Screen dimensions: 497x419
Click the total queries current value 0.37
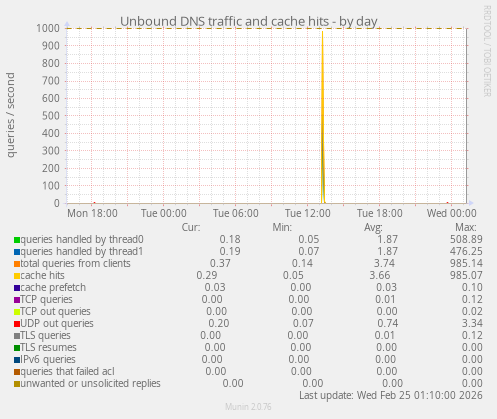pos(220,263)
